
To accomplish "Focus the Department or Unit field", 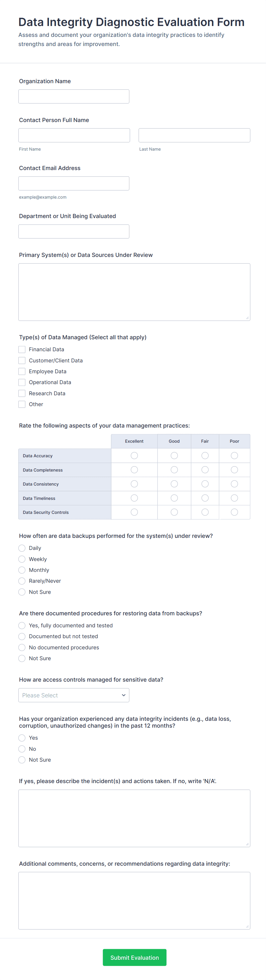I will tap(74, 231).
